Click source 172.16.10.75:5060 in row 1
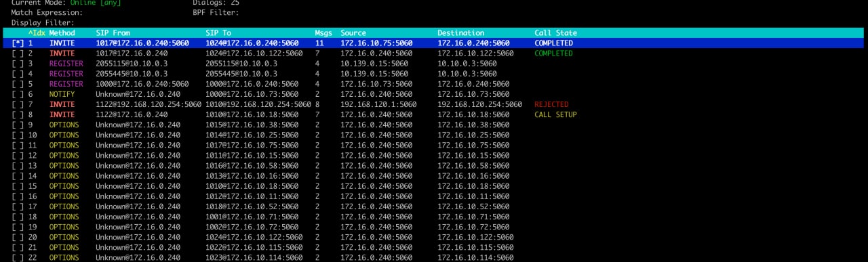Screen dimensions: 868x262 tap(376, 43)
